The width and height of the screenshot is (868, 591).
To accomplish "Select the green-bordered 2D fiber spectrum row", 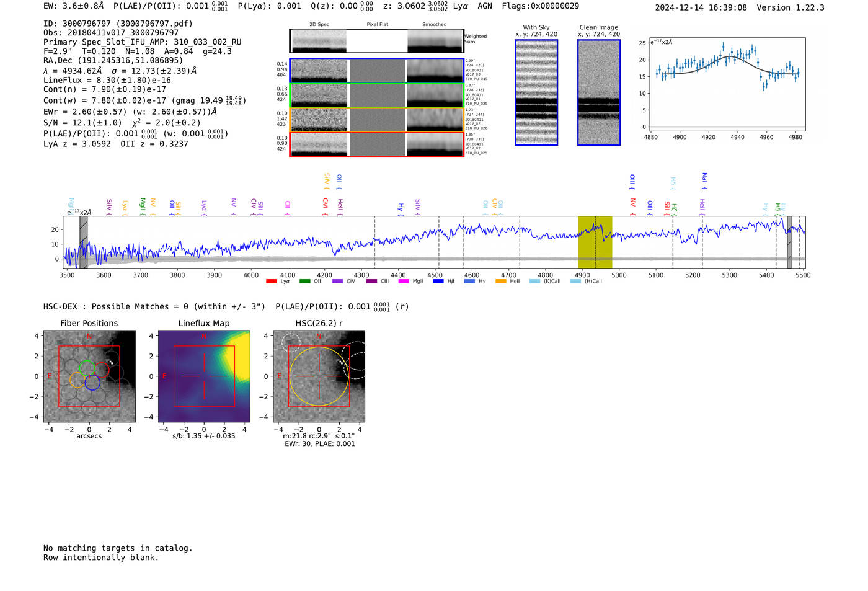I will (x=377, y=95).
